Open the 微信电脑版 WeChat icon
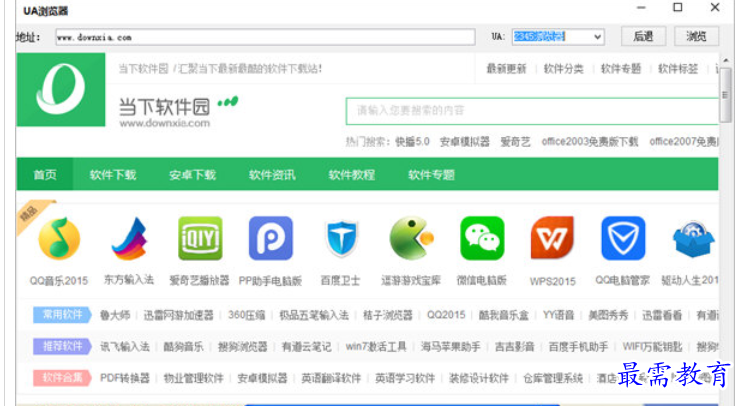The width and height of the screenshot is (739, 406). click(x=482, y=238)
